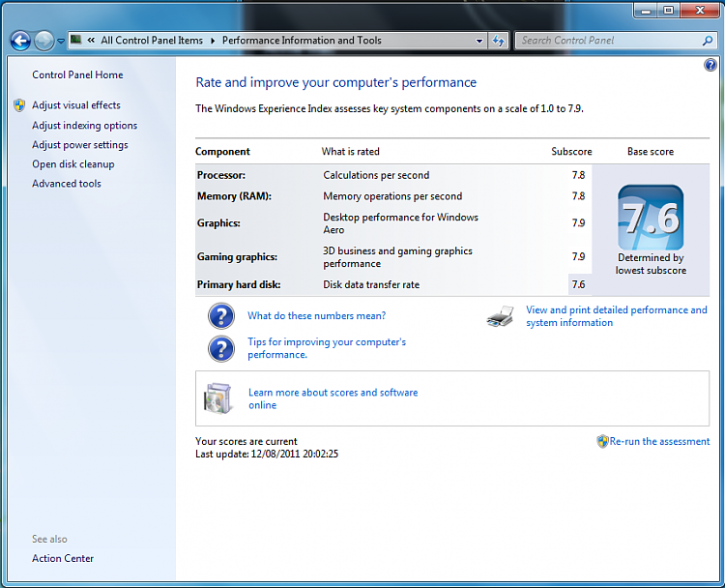The image size is (725, 588).
Task: Click question icon beside Tips for improving
Action: click(221, 349)
